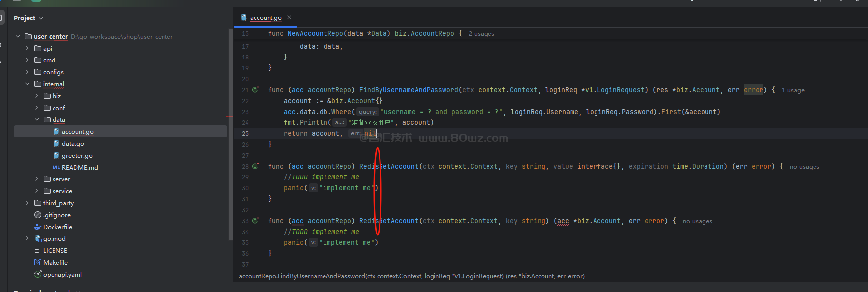Close the account.go editor tab
The height and width of the screenshot is (292, 868).
tap(289, 17)
